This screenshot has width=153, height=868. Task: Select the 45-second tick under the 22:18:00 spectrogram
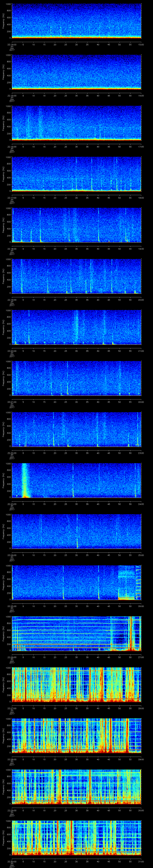109,249
